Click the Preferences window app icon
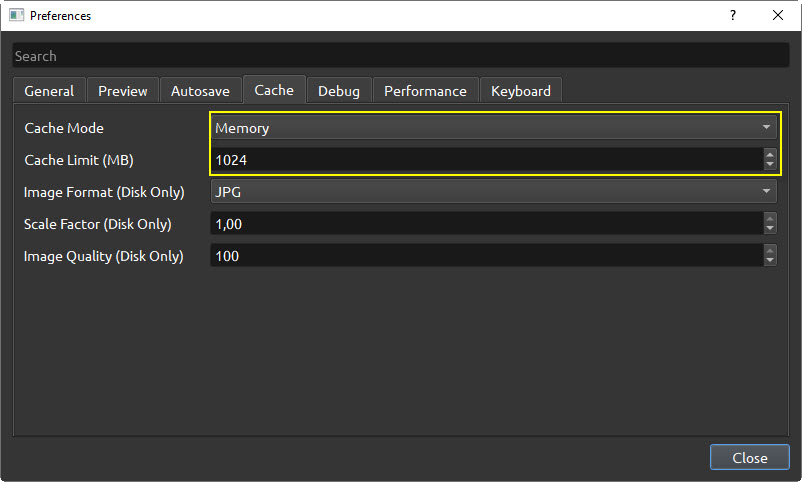This screenshot has height=482, width=802. pos(16,15)
